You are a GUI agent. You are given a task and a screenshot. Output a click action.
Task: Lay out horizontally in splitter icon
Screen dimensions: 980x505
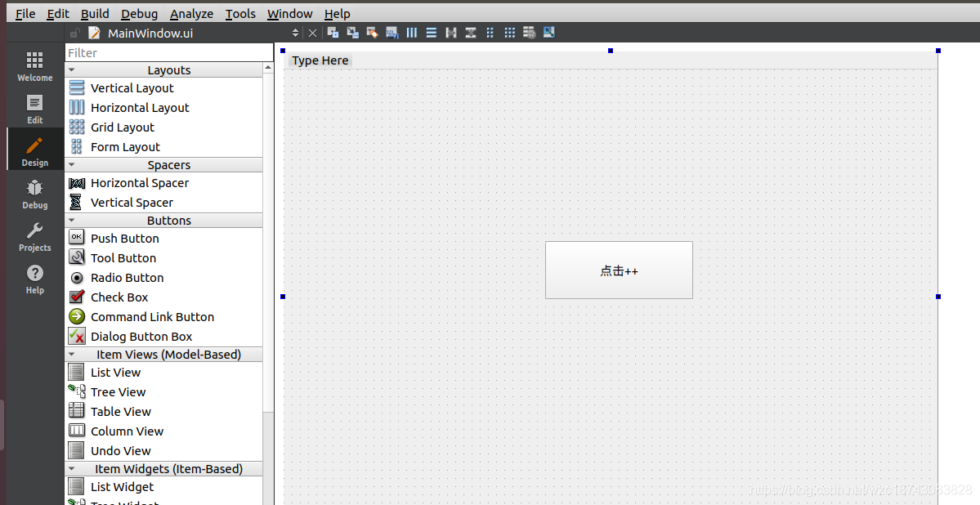tap(450, 33)
